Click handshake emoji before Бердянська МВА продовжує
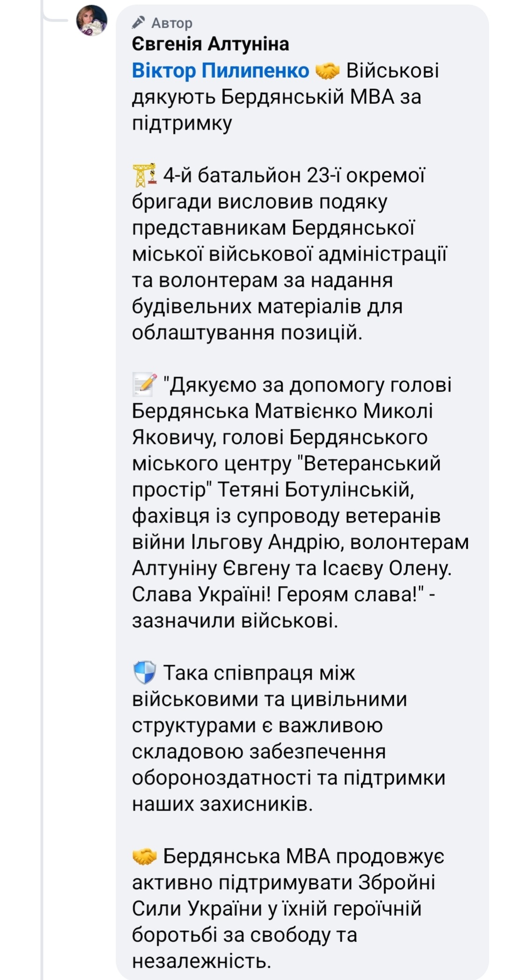 (145, 856)
